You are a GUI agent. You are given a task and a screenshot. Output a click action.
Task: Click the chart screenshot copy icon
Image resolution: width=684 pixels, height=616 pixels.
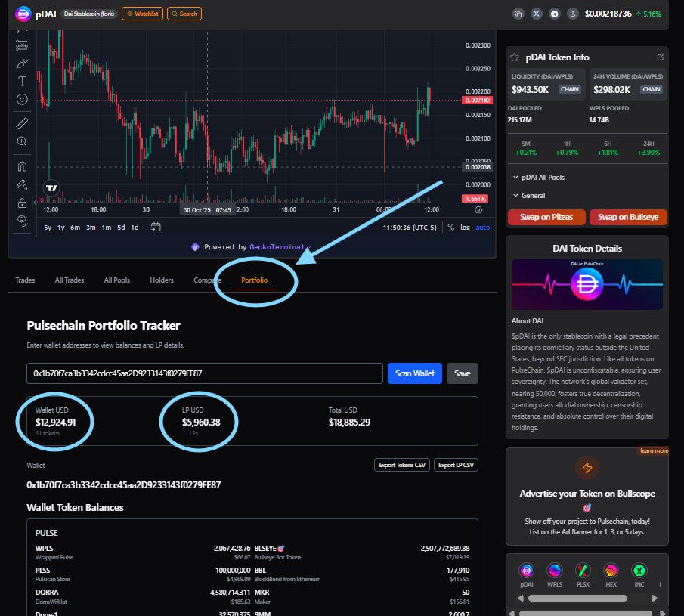[518, 13]
